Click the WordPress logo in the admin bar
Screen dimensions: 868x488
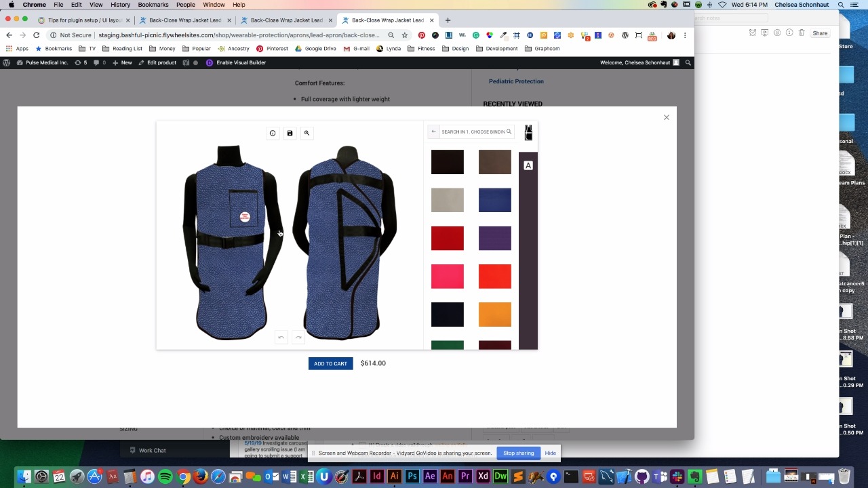[6, 62]
